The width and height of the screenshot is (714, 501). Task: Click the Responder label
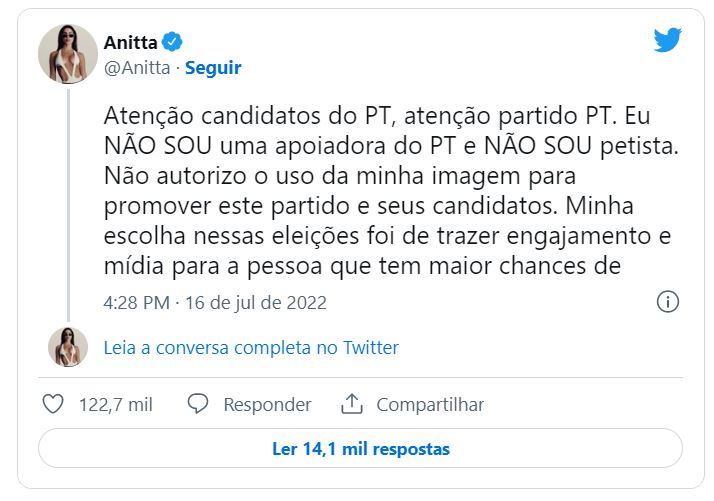pyautogui.click(x=267, y=404)
